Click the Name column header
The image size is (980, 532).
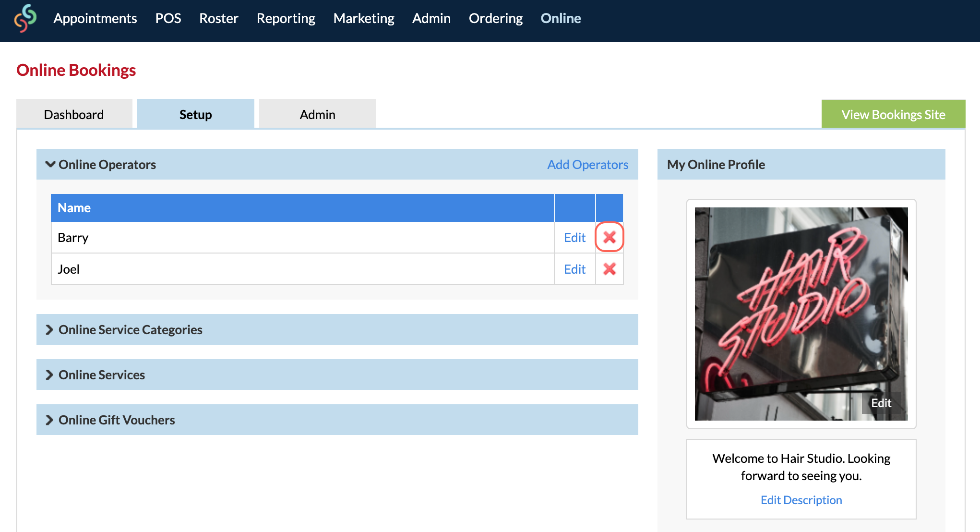pos(302,208)
